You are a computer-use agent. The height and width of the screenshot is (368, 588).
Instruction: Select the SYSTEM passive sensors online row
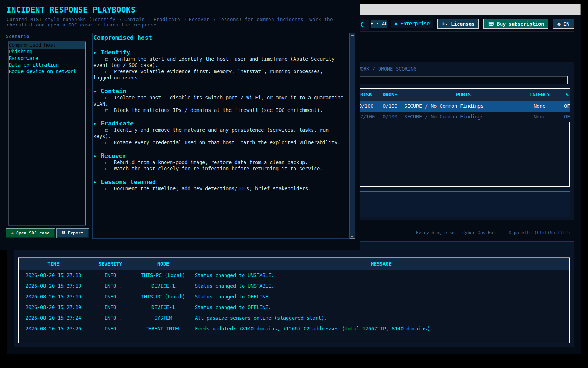[x=294, y=318]
